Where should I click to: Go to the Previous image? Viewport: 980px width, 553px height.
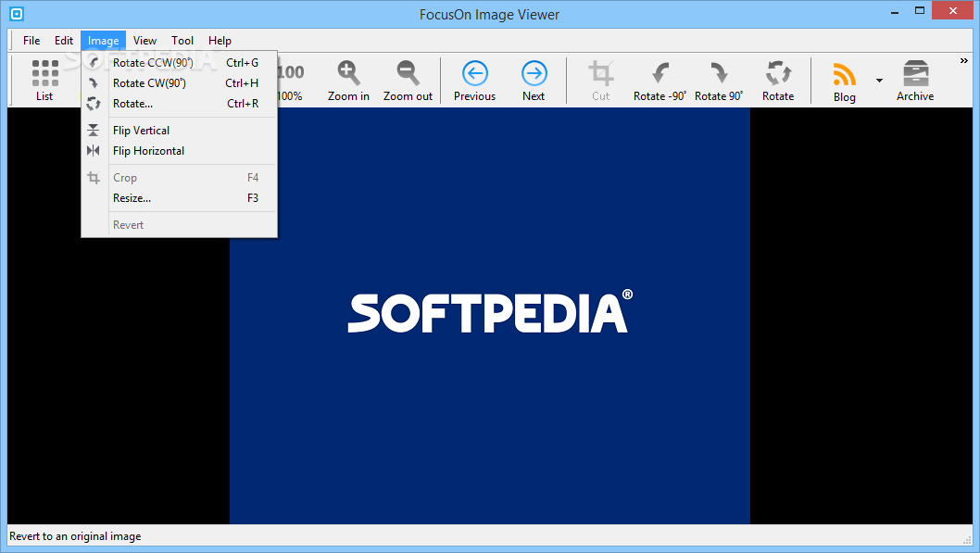tap(474, 80)
